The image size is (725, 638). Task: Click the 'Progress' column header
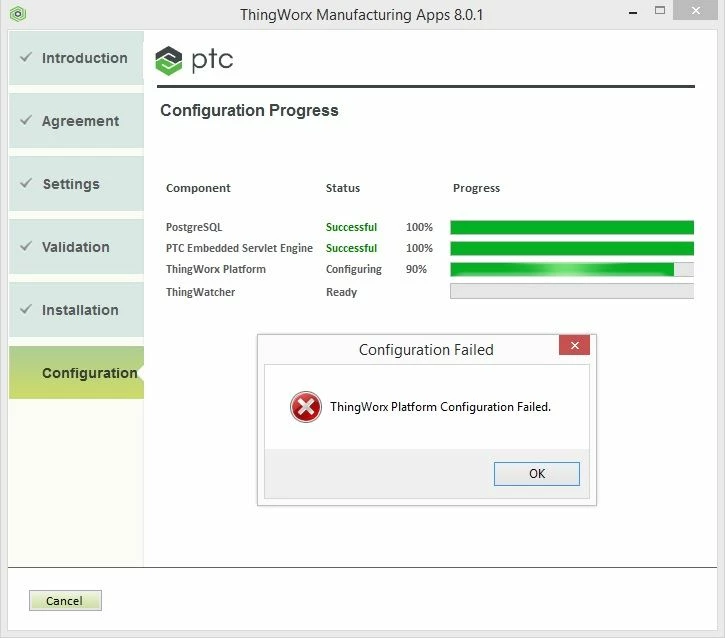[476, 188]
